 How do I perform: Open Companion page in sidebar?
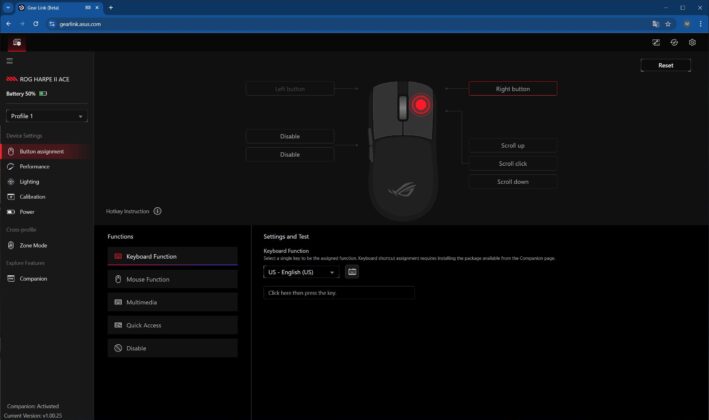coord(47,278)
